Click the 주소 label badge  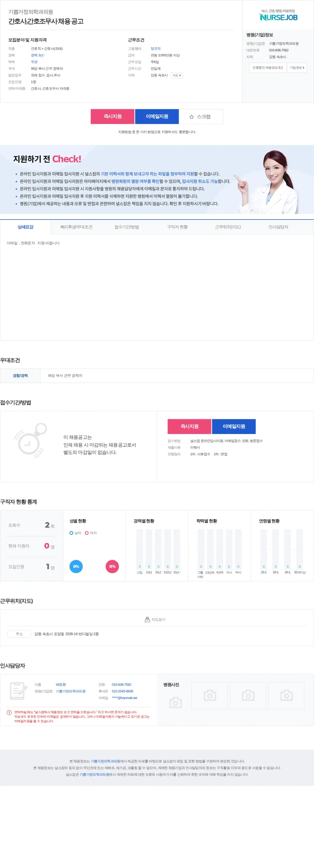point(19,634)
